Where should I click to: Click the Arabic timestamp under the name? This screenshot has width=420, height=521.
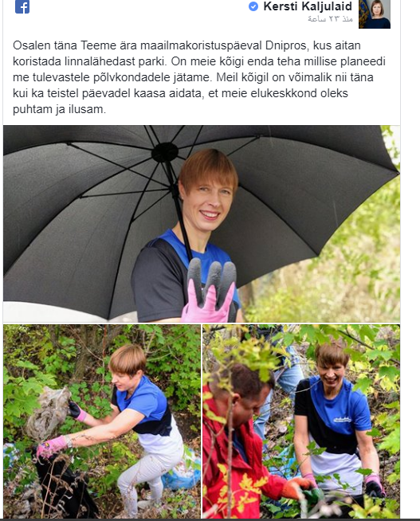point(330,19)
